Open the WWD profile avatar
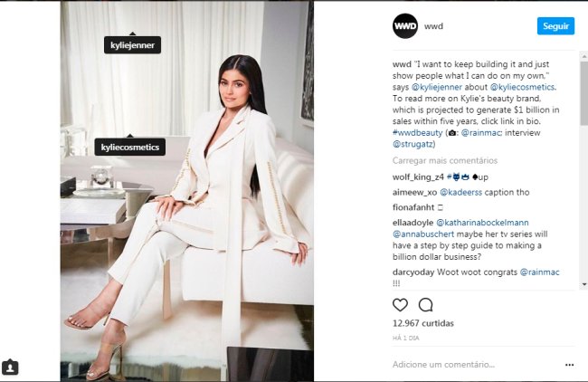 pyautogui.click(x=405, y=26)
